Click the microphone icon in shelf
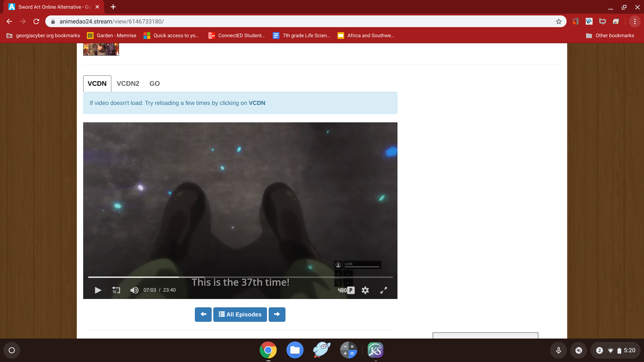Viewport: 644px width, 362px height. pos(558,350)
